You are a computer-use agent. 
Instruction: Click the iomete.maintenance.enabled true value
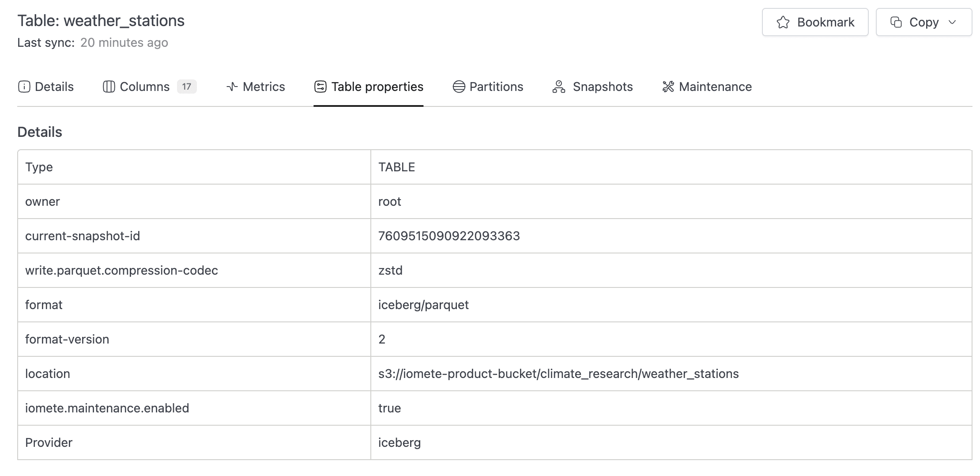[x=389, y=408]
